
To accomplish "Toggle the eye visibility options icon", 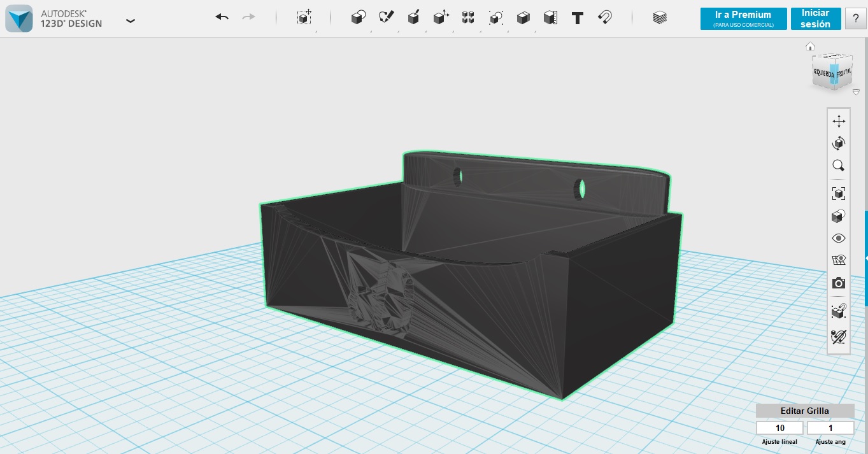I will [x=839, y=238].
